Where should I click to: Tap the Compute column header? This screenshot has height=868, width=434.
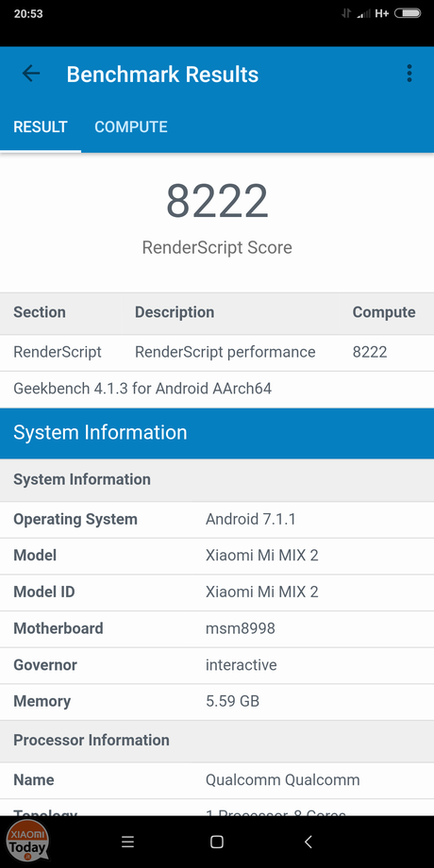pos(384,312)
